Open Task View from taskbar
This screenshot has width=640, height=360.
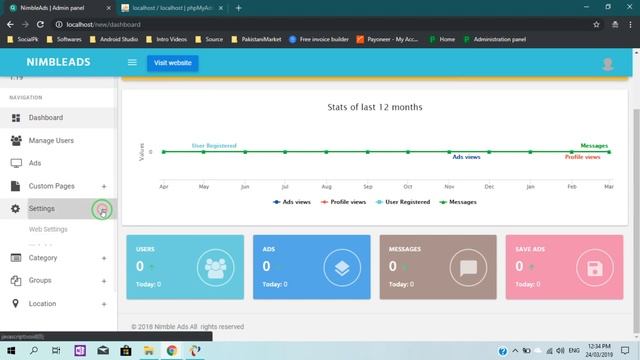(x=56, y=351)
